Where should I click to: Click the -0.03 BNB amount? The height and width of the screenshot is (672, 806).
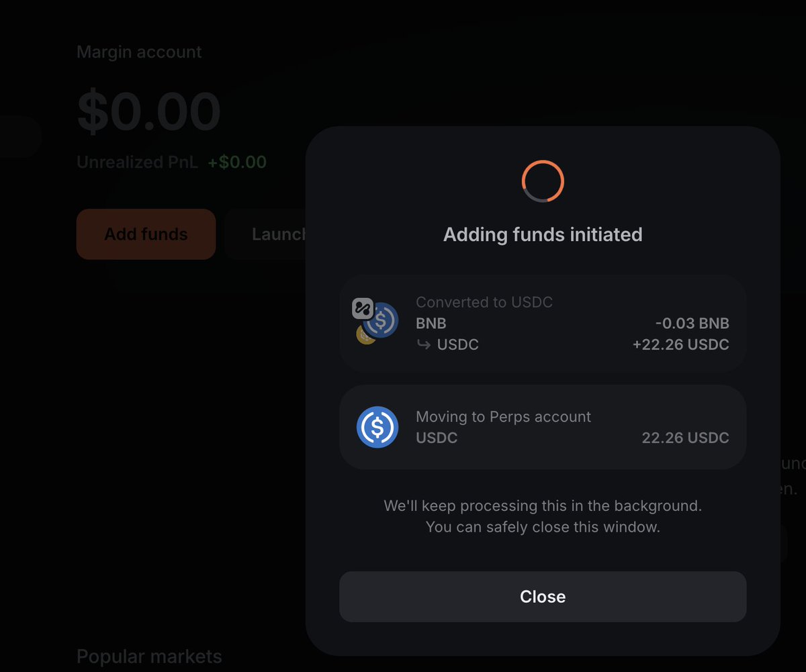coord(692,323)
